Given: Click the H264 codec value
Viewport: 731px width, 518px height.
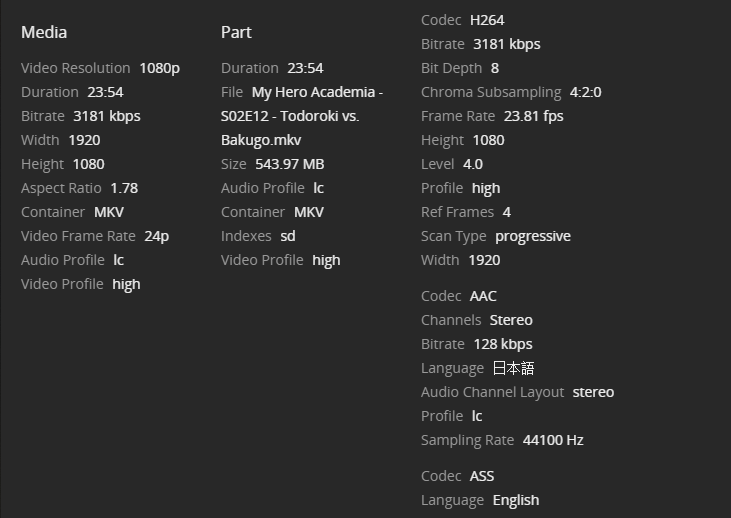Looking at the screenshot, I should click(487, 20).
